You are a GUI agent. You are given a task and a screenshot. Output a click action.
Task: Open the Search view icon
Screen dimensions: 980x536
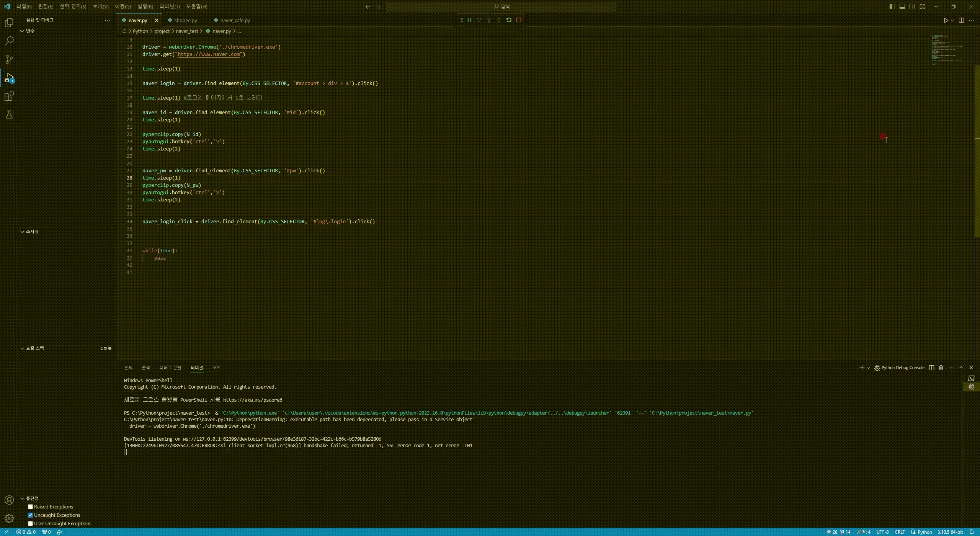9,41
